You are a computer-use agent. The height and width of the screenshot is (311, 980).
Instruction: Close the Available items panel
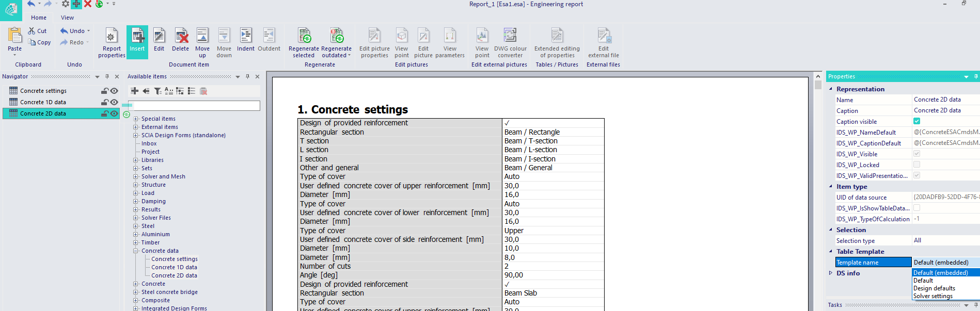257,76
